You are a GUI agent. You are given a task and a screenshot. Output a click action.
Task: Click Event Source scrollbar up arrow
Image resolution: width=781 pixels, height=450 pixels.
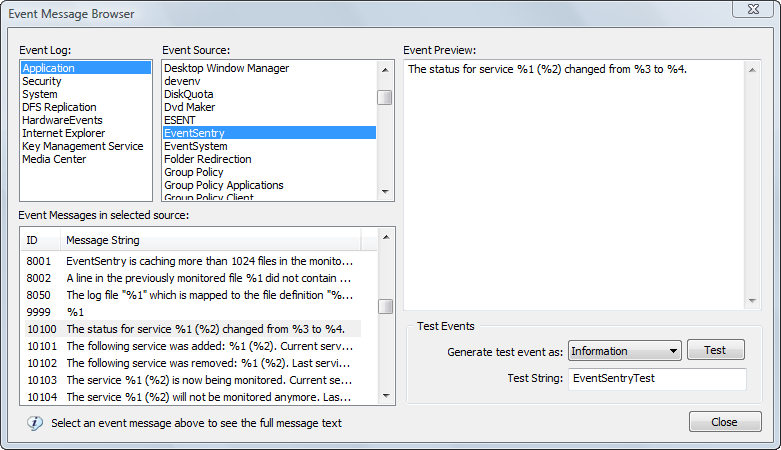pos(385,70)
